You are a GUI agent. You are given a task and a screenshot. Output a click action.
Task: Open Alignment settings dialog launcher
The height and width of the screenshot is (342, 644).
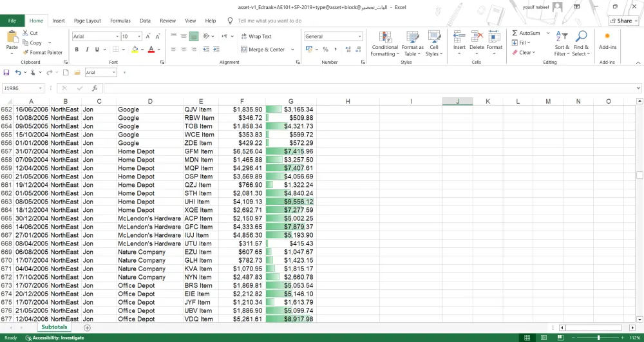click(x=298, y=62)
